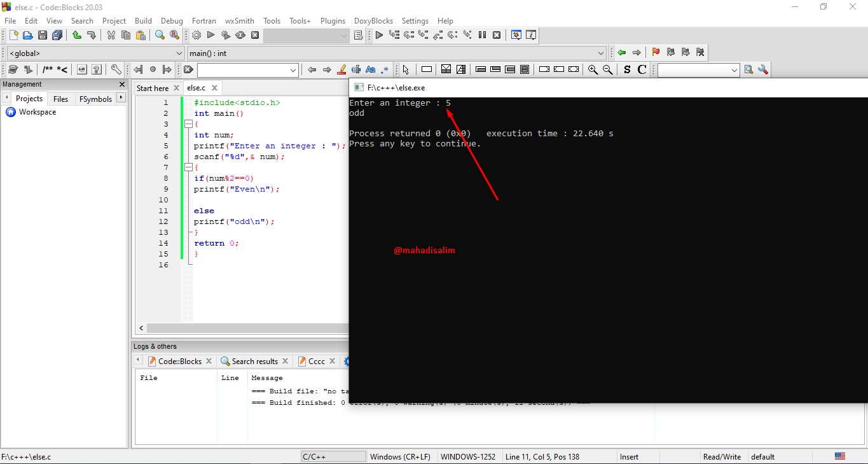Toggle highlight of search matches
This screenshot has height=464, width=868.
(x=341, y=70)
